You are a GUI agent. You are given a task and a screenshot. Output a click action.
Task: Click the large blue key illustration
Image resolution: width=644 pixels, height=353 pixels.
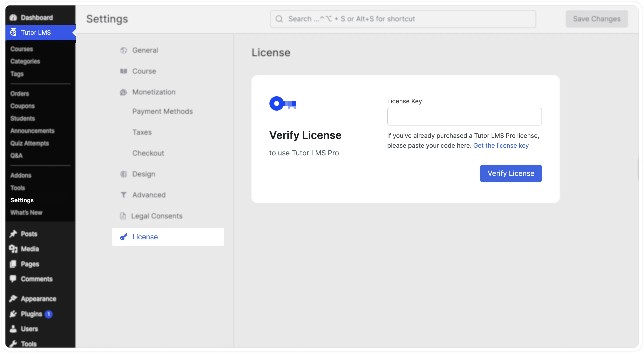pyautogui.click(x=282, y=103)
